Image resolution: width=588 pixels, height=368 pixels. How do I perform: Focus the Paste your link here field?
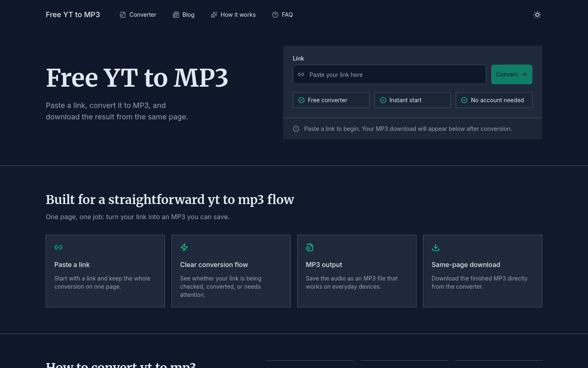(x=390, y=74)
